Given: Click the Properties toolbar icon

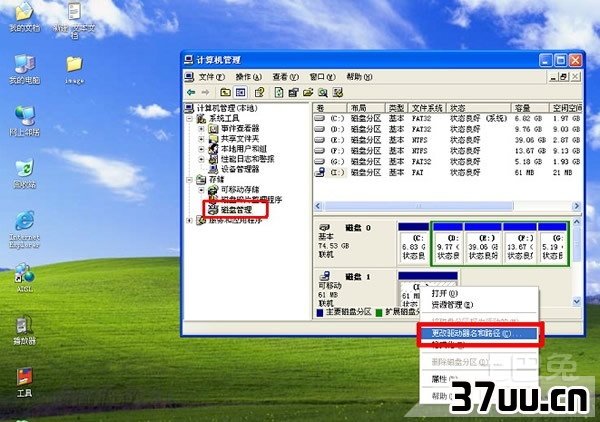Looking at the screenshot, I should point(293,92).
